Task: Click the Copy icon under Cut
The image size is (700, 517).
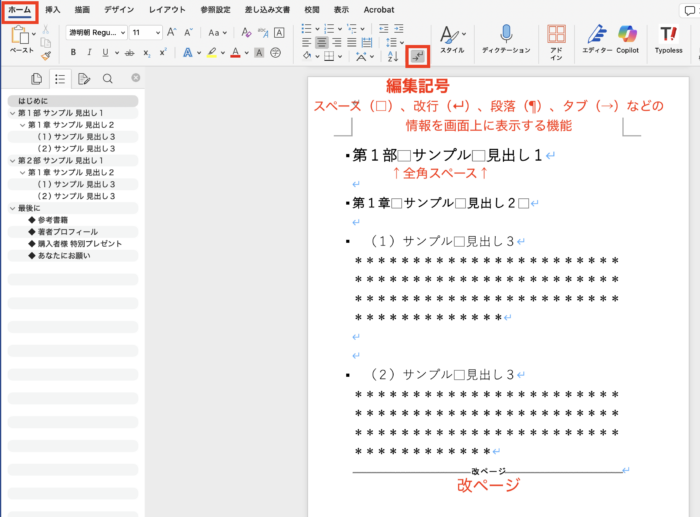Action: point(46,42)
